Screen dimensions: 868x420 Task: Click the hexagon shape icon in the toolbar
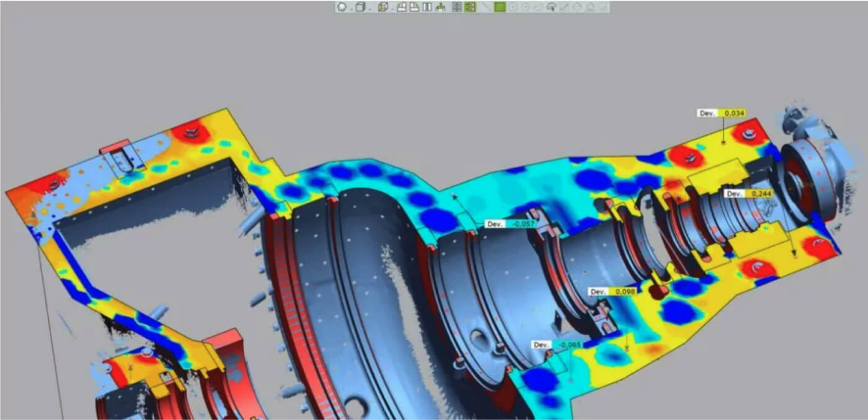click(342, 7)
